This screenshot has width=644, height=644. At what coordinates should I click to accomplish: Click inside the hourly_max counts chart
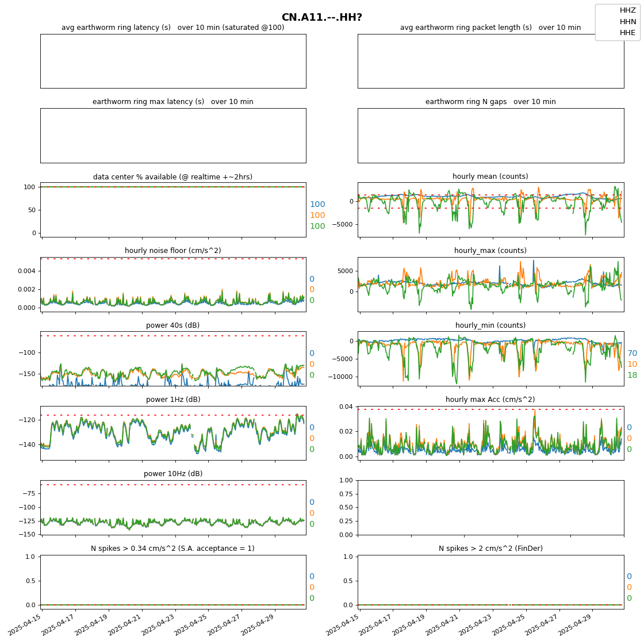(491, 284)
